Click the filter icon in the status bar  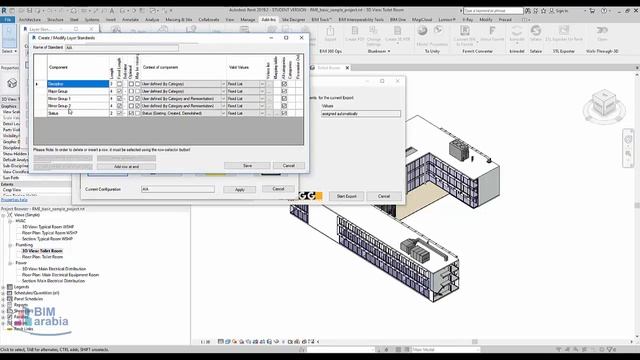pos(610,349)
